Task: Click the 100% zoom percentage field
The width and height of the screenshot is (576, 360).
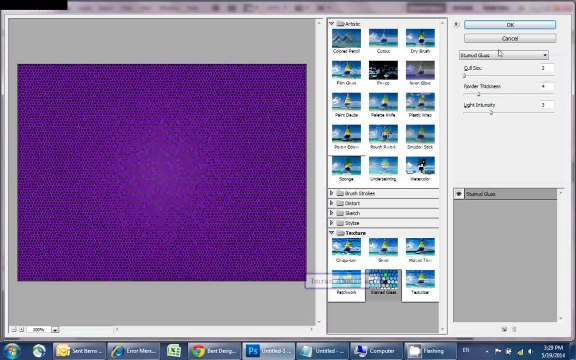Action: pyautogui.click(x=39, y=330)
